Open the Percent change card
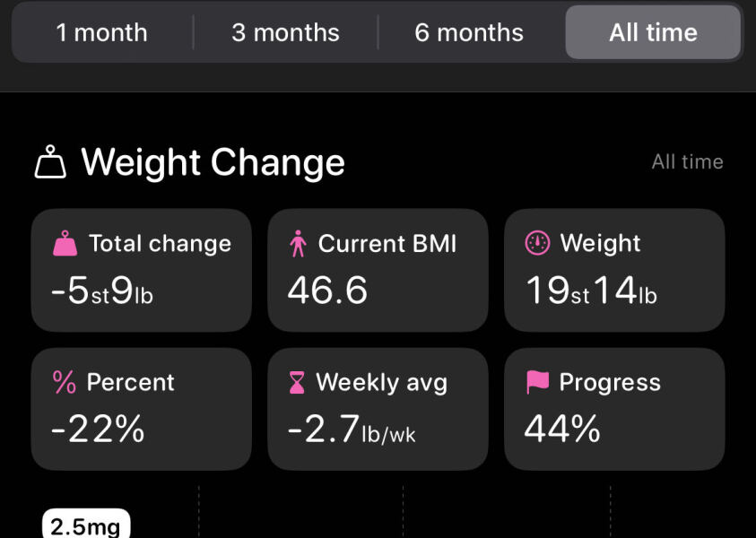The image size is (756, 538). click(x=141, y=409)
